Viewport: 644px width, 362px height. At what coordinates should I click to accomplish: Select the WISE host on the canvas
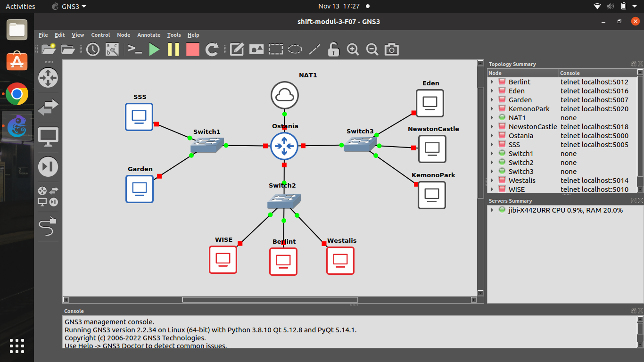[x=223, y=260]
